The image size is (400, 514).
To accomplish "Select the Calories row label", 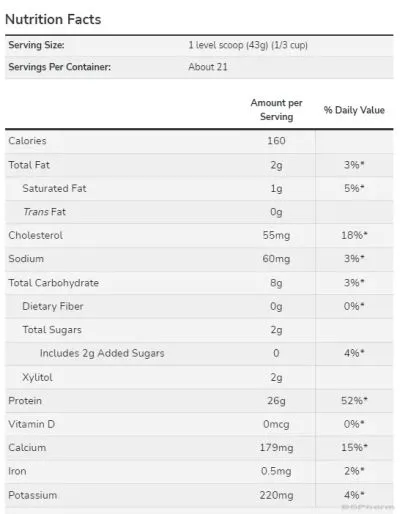I will (27, 141).
